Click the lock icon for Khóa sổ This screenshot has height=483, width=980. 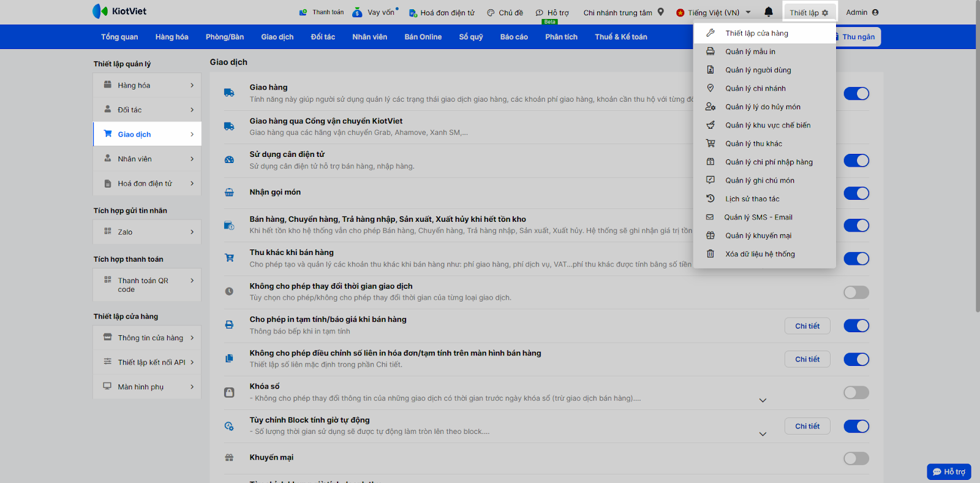229,392
